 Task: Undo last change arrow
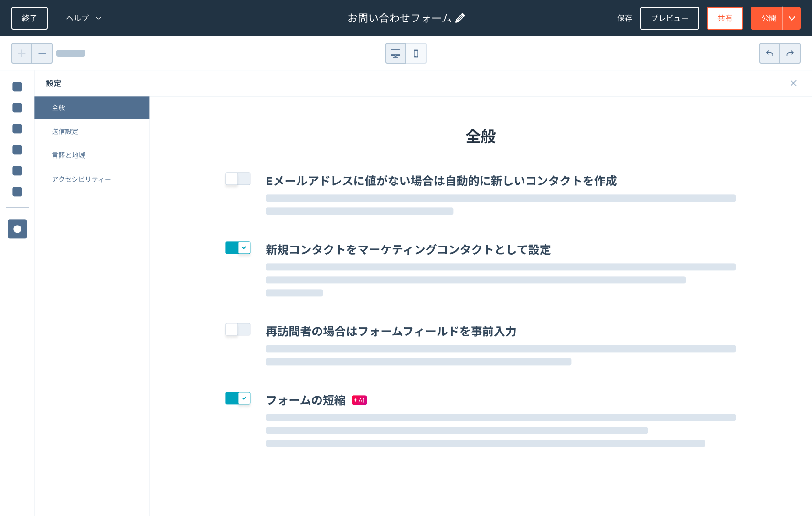769,54
